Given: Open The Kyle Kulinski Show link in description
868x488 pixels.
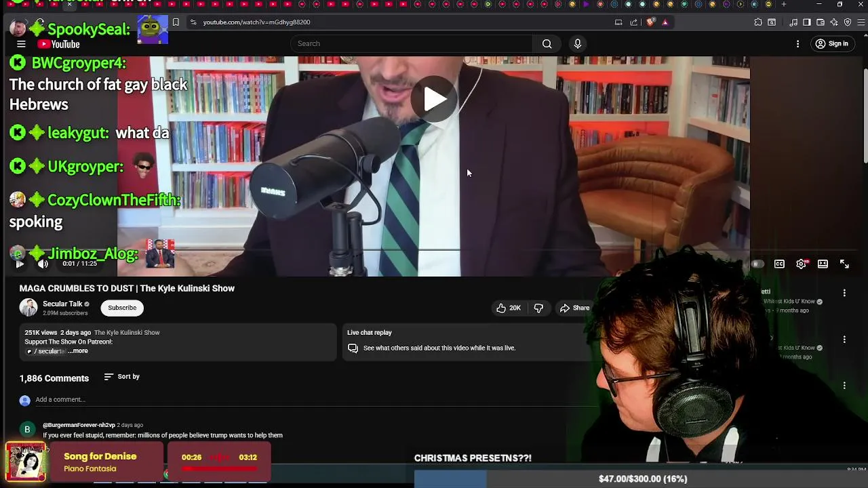Looking at the screenshot, I should pyautogui.click(x=127, y=333).
